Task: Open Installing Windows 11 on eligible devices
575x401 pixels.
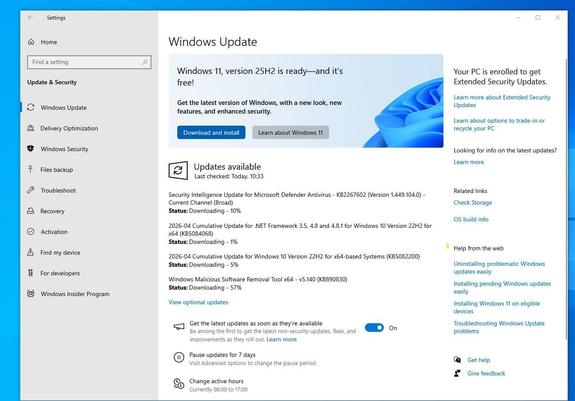Action: click(x=497, y=307)
